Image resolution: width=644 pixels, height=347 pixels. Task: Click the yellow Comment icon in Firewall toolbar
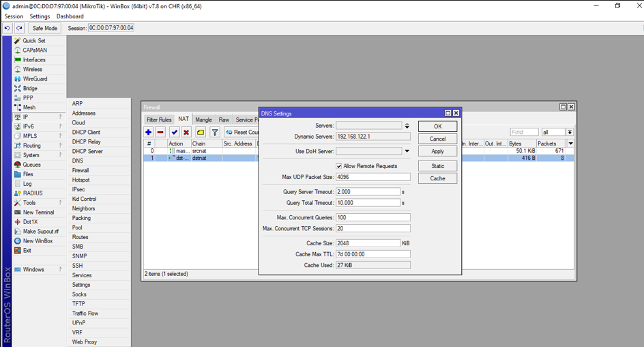(201, 132)
